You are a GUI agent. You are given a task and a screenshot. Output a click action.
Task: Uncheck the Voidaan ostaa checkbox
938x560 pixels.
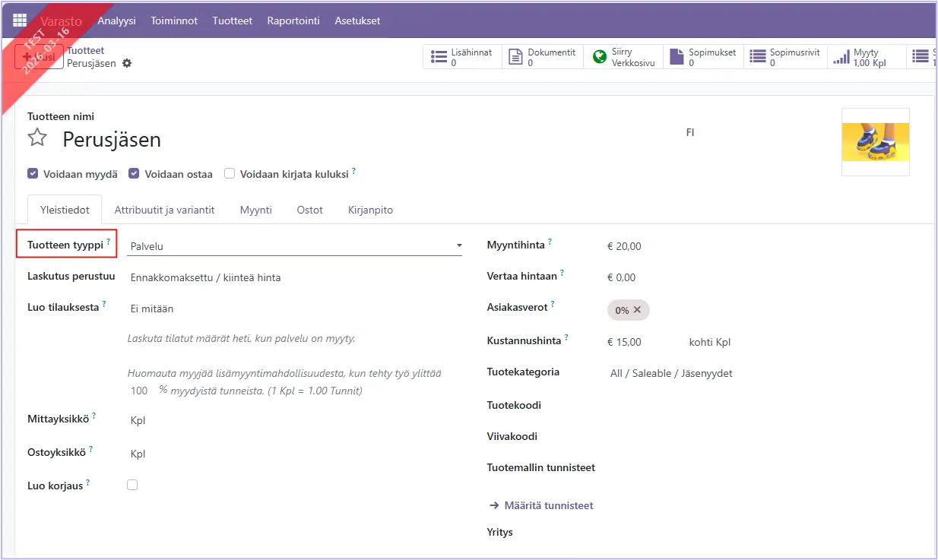134,174
